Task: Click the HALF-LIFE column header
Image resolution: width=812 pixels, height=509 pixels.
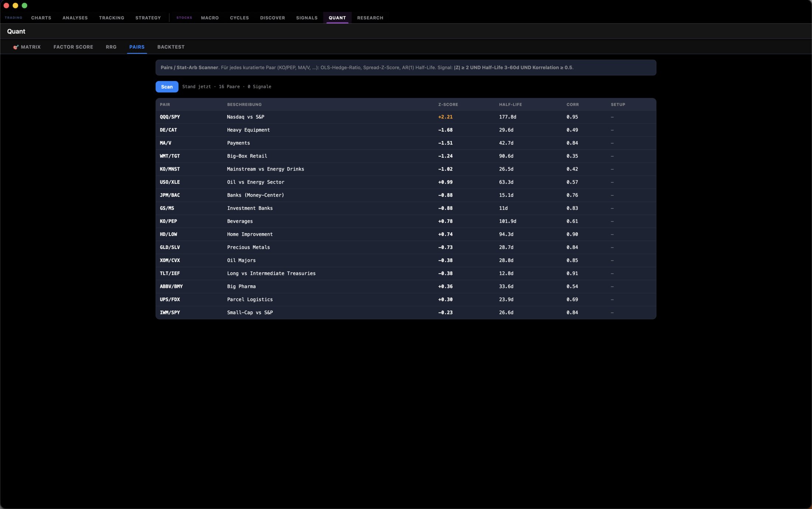Action: click(x=510, y=105)
